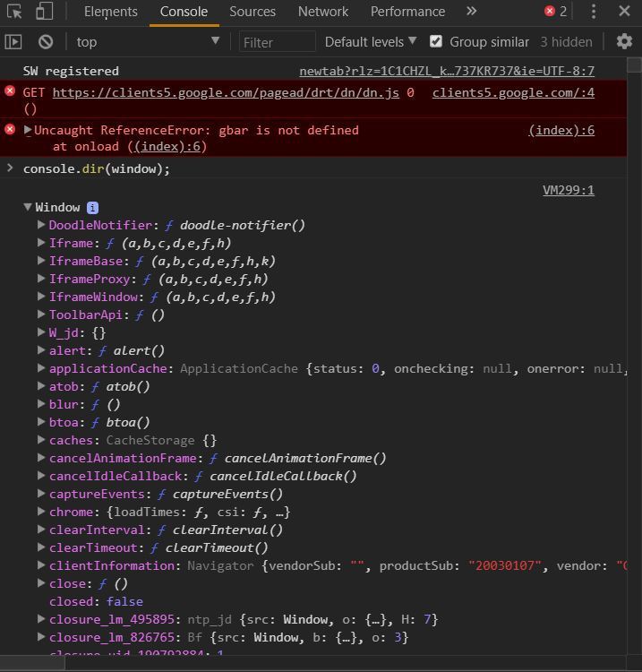Click the vertical scrollbar thumb on the right
Screen dimensions: 642x672
pos(634,65)
